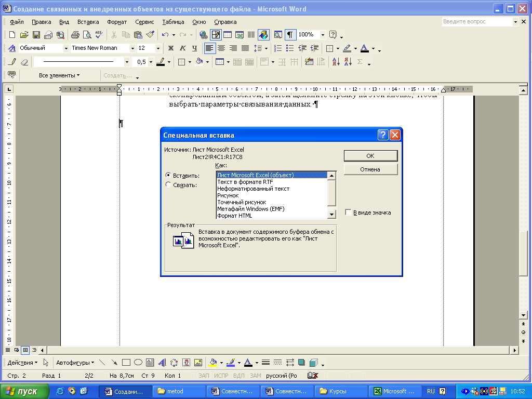Screen dimensions: 532x399
Task: Open the Таблица menu
Action: [x=173, y=22]
